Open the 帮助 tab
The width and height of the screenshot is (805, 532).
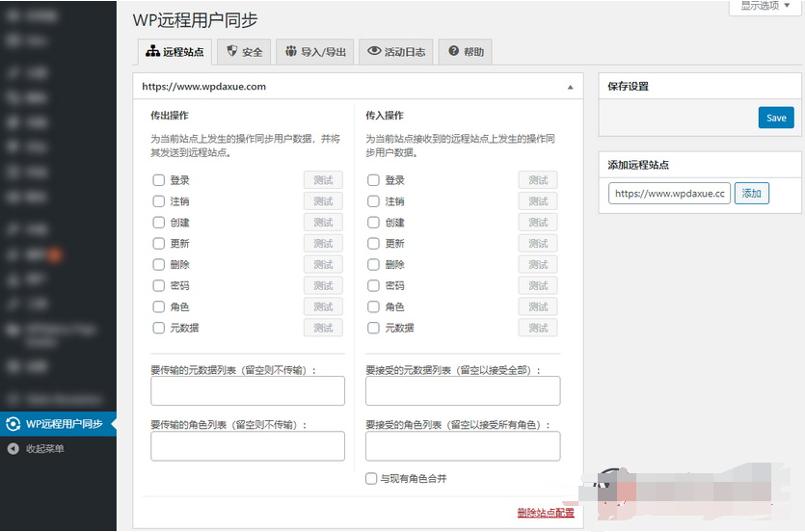466,52
